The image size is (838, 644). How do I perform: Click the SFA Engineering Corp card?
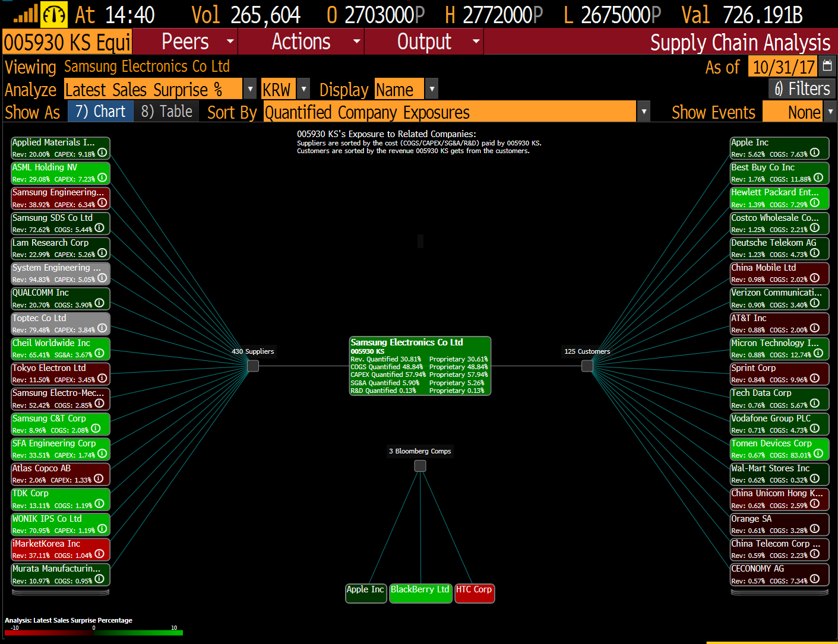(61, 449)
